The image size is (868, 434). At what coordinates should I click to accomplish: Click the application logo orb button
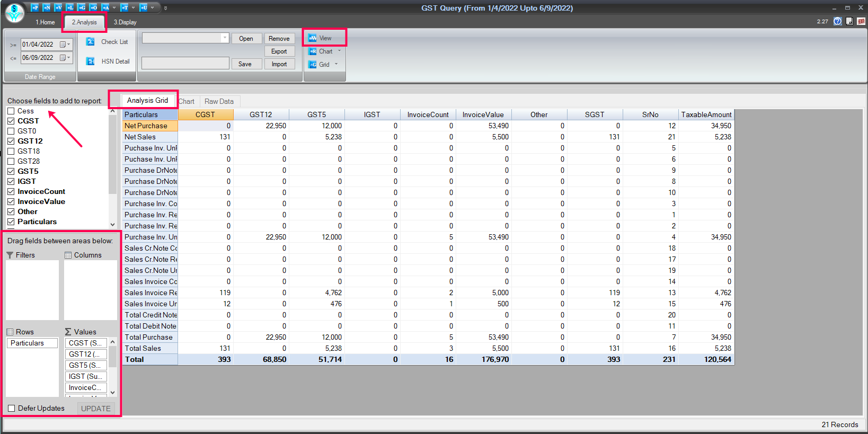14,13
